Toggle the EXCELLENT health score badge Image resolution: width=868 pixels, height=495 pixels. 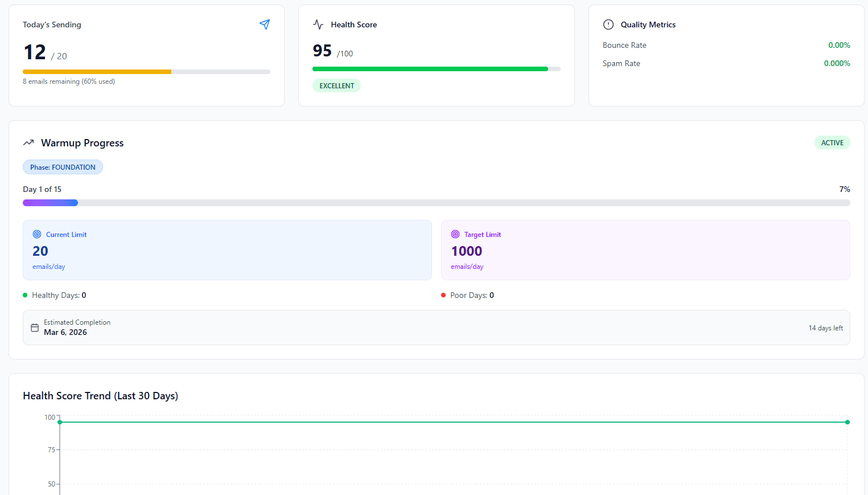coord(336,85)
